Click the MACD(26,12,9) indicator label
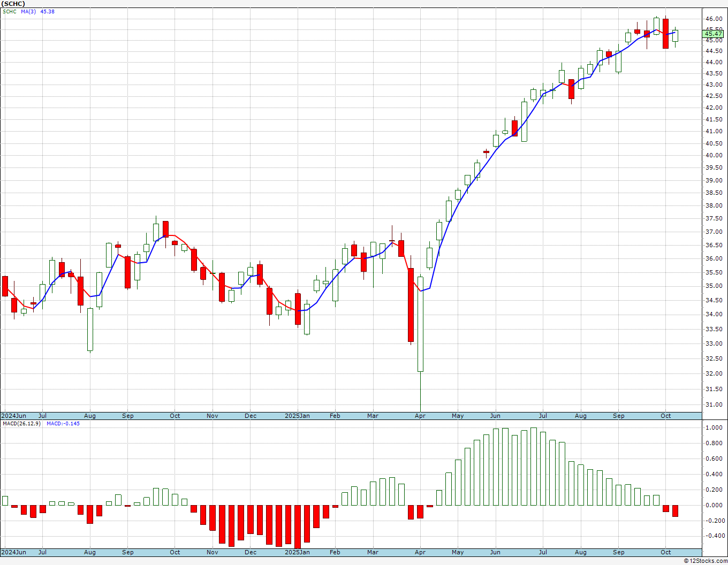The image size is (728, 565). [x=22, y=423]
